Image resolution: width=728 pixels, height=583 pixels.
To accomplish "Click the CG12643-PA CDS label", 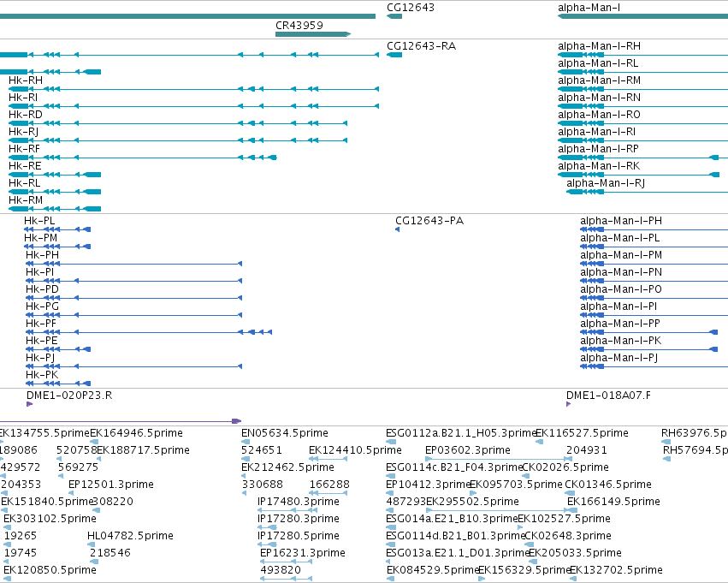I will [429, 221].
